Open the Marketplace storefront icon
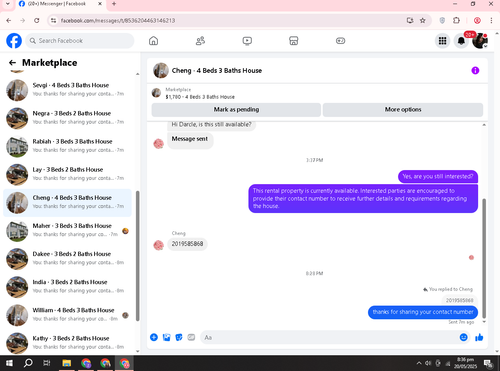500x371 pixels. click(294, 41)
